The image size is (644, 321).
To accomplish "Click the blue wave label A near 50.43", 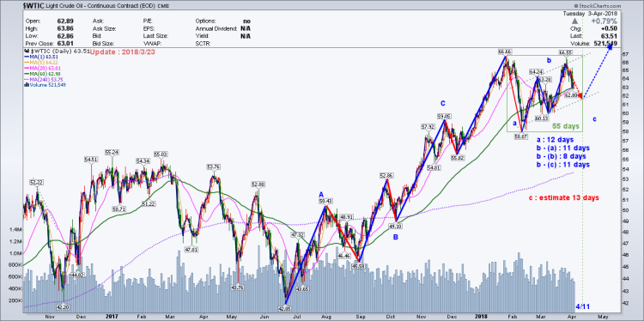I will (x=322, y=194).
